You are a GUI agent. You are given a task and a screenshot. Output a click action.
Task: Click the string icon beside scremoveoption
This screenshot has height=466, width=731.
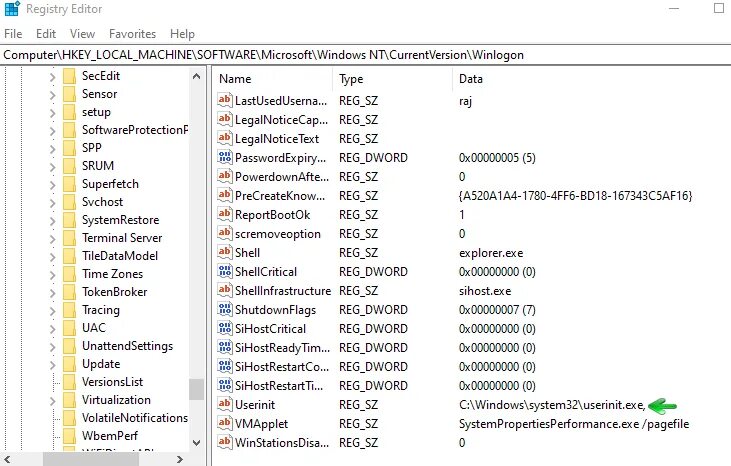tap(225, 233)
